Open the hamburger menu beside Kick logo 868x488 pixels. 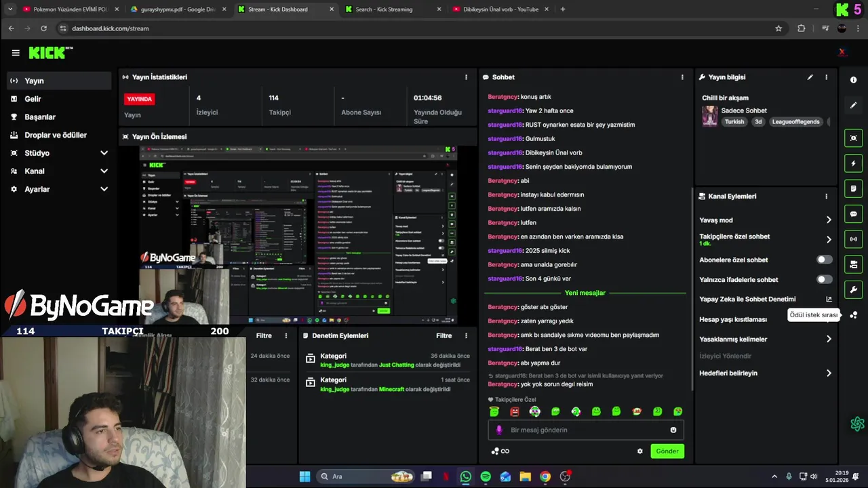[16, 53]
